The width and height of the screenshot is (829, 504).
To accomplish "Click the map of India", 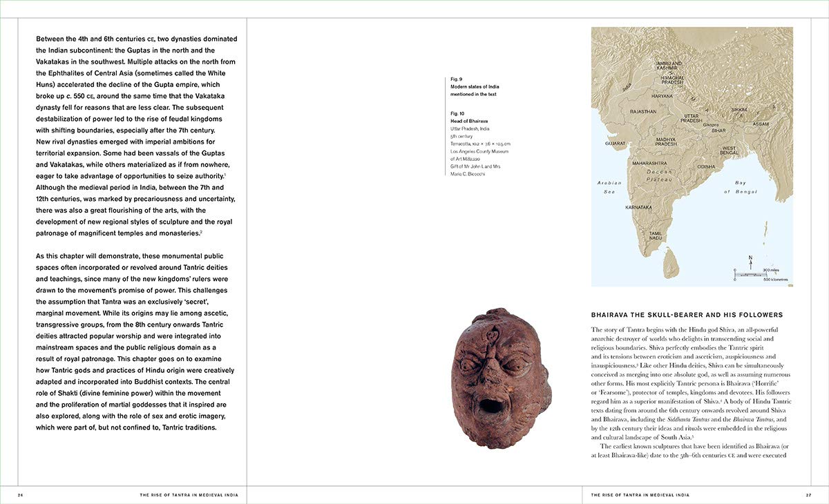I will click(x=692, y=157).
